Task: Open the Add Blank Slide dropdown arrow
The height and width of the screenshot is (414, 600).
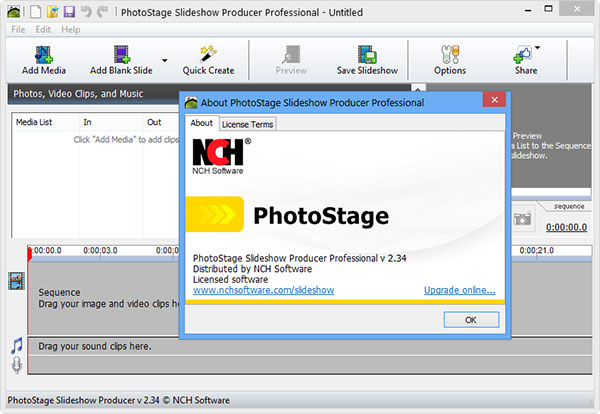Action: tap(165, 60)
